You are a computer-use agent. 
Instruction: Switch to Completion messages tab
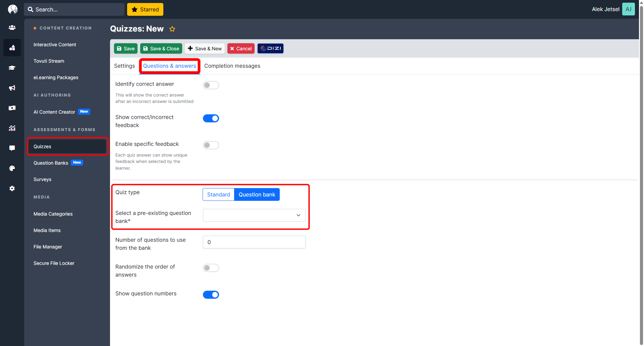[232, 66]
